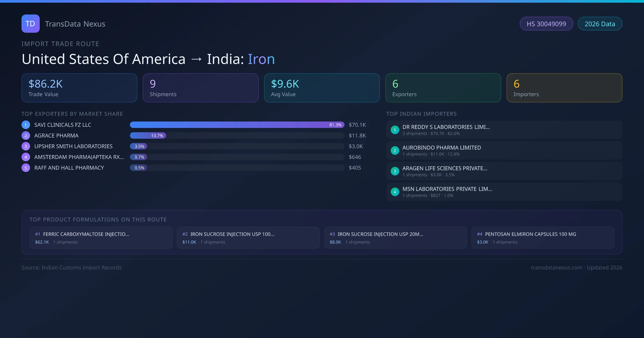Viewport: 644px width, 338px height.
Task: Toggle the 2026 Data badge
Action: pos(600,24)
